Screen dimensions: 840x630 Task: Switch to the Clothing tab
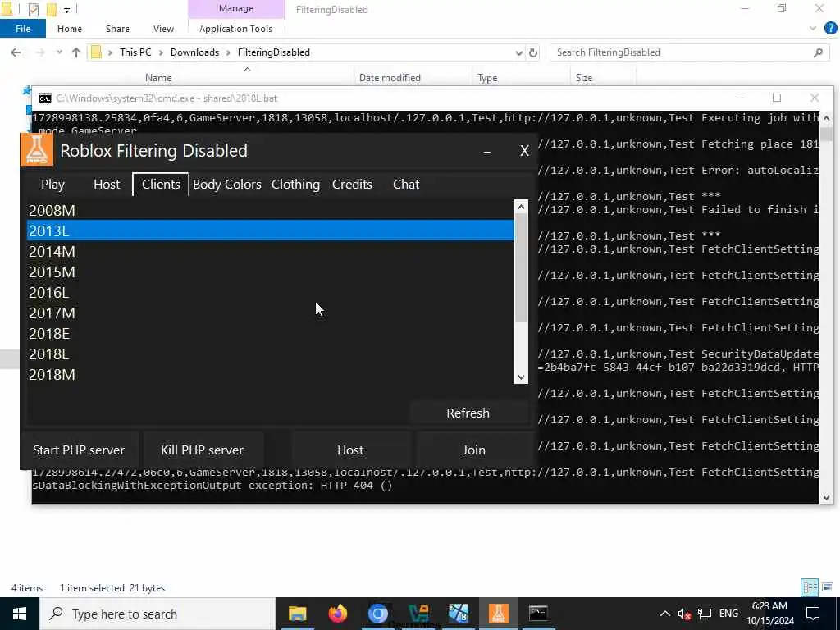(295, 185)
